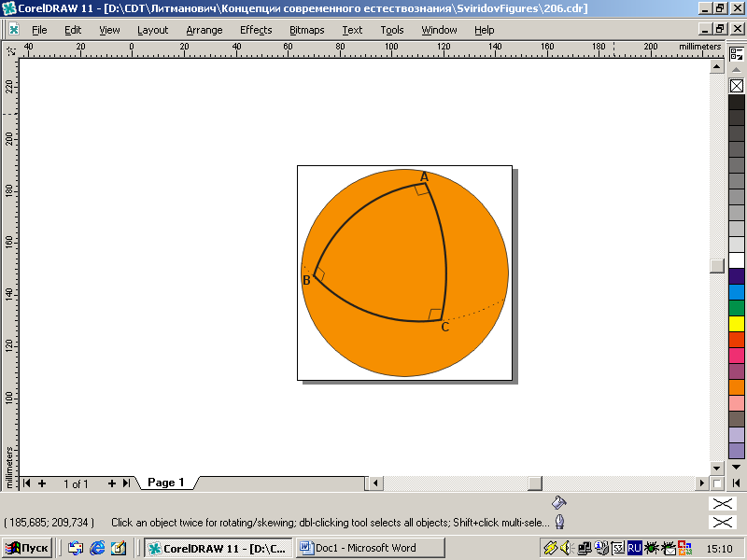
Task: Click the horizontal scrollbar right arrow
Action: point(701,483)
